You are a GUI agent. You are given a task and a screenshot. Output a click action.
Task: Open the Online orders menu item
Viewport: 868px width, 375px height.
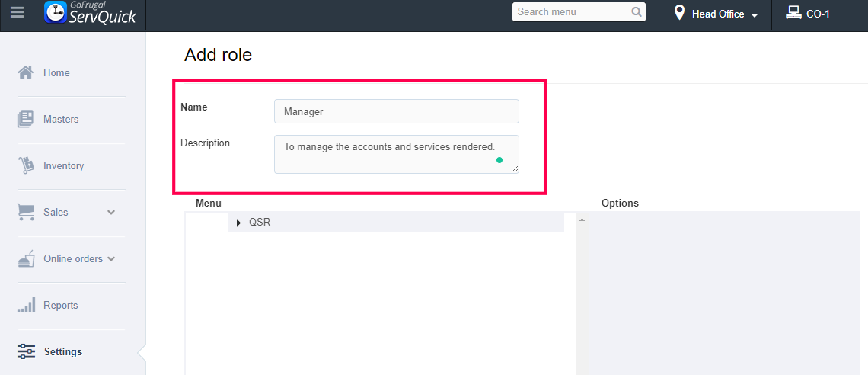click(x=72, y=259)
